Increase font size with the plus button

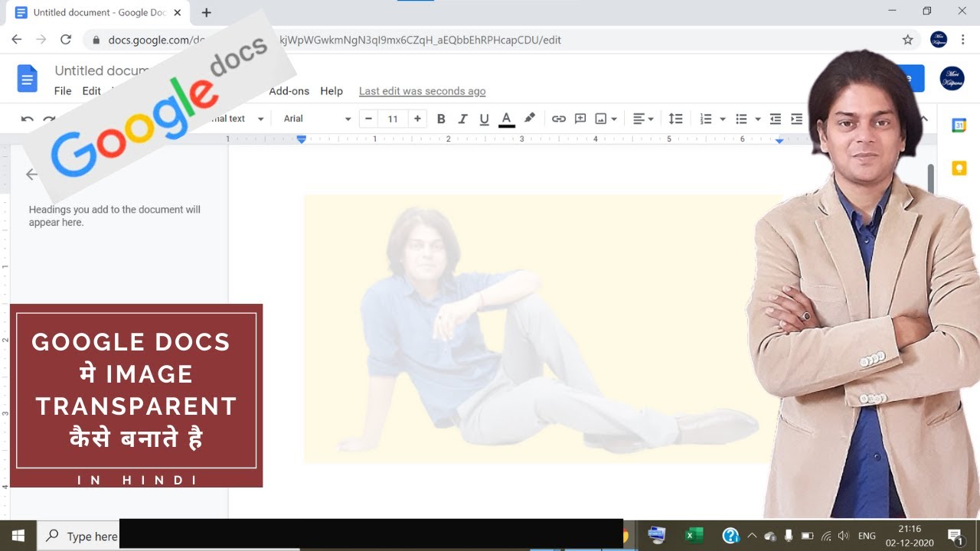[x=417, y=119]
